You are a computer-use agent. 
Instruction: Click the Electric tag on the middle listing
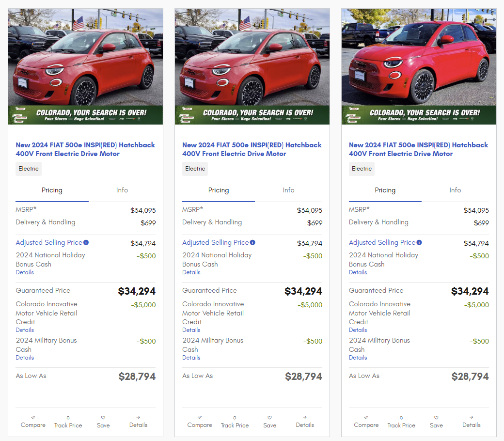point(195,169)
